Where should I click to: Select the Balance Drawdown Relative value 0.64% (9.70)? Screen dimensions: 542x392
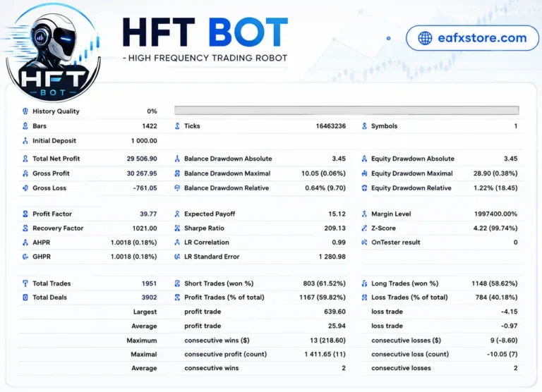click(325, 188)
